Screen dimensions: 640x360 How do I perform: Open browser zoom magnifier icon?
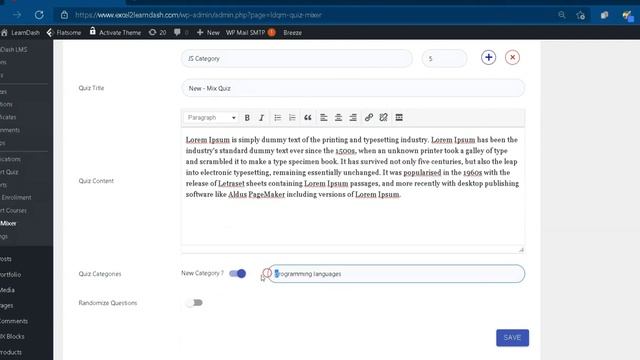click(562, 15)
